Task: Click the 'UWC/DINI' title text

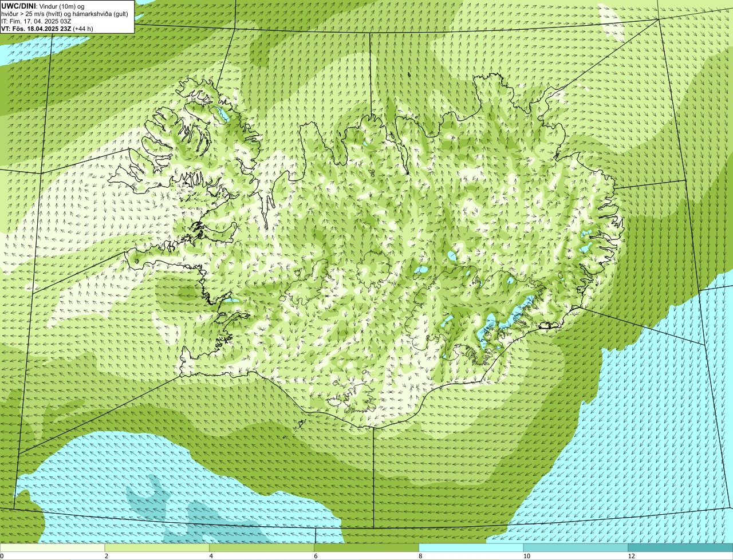Action: click(x=18, y=6)
